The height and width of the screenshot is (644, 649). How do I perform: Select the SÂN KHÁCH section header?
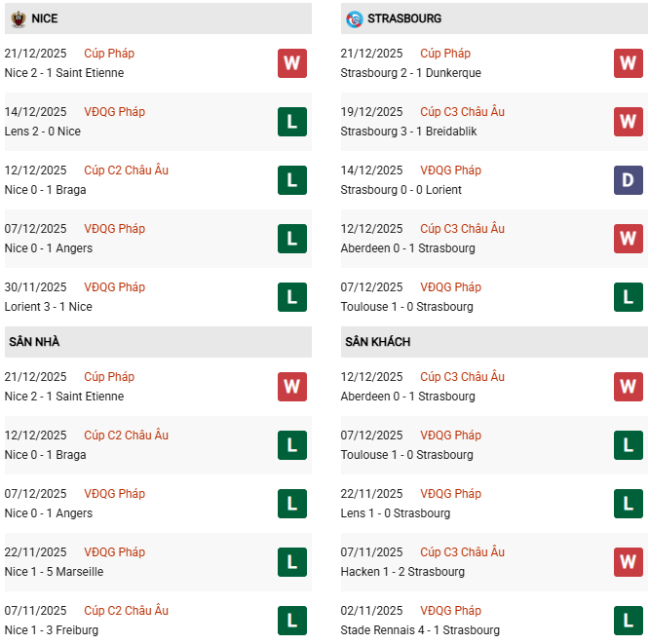377,342
